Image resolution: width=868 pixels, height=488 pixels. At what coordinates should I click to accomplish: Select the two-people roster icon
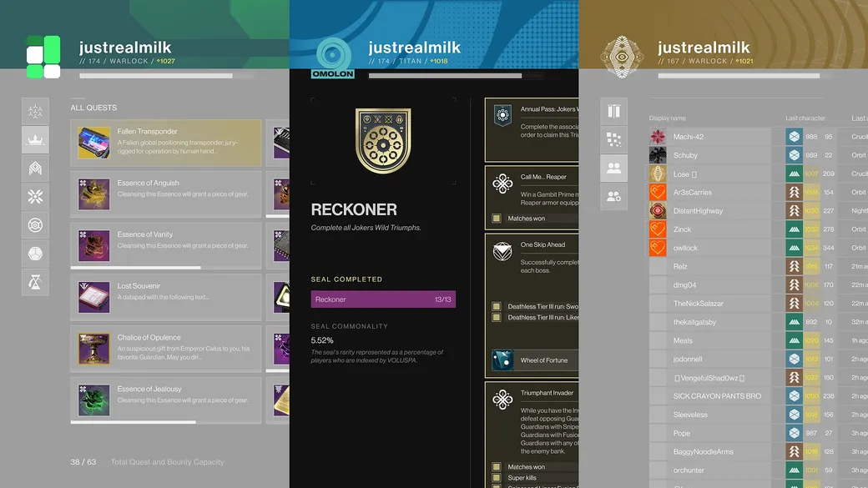(x=613, y=169)
